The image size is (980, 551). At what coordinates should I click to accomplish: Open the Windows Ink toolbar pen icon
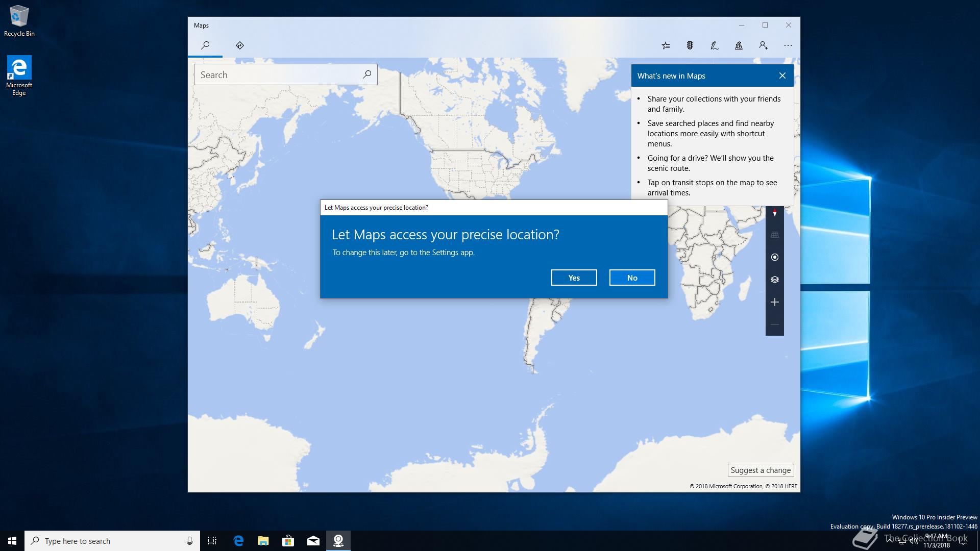pos(714,45)
